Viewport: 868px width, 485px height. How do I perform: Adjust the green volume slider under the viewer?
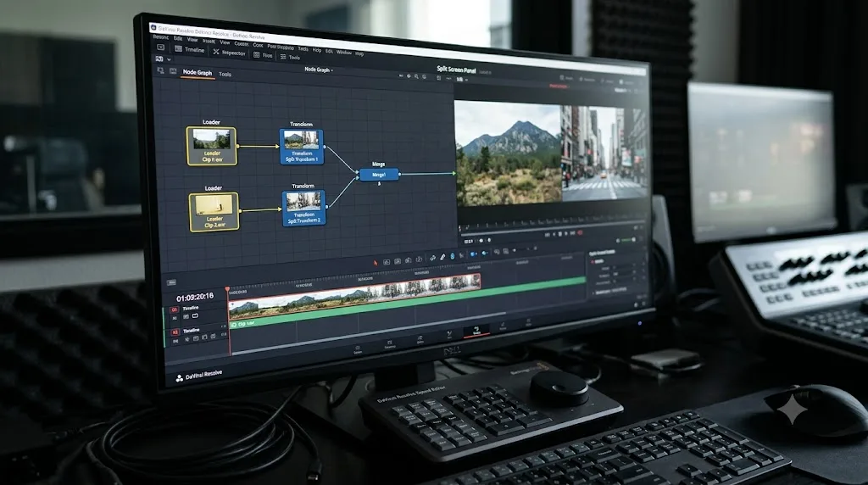point(626,240)
